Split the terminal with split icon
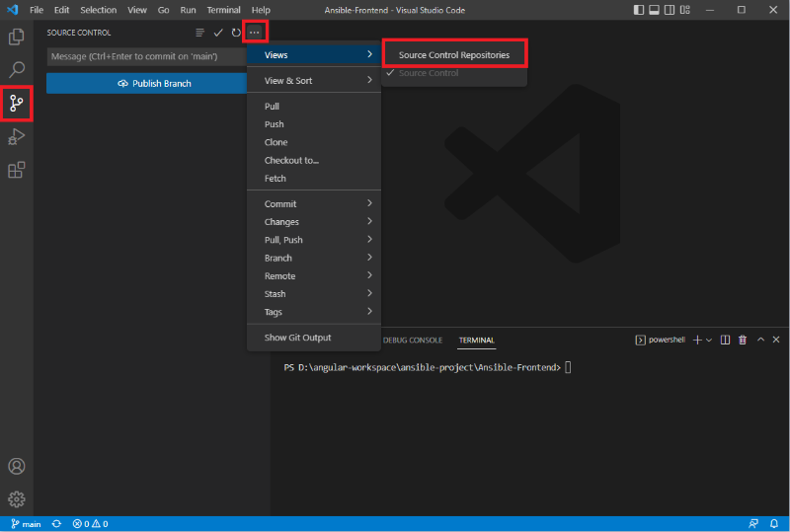Screen dimensions: 790x532 (x=725, y=341)
